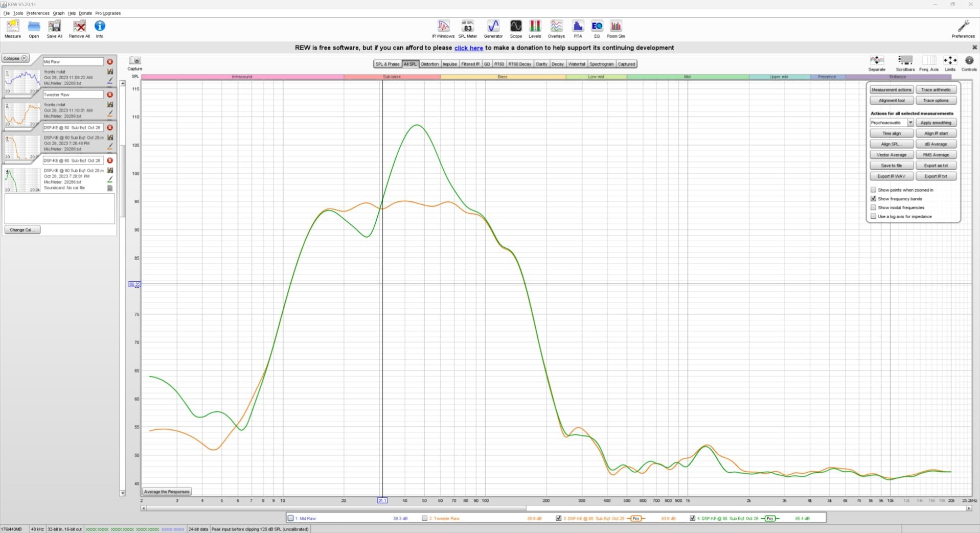
Task: Click Export as txt button
Action: pos(936,166)
